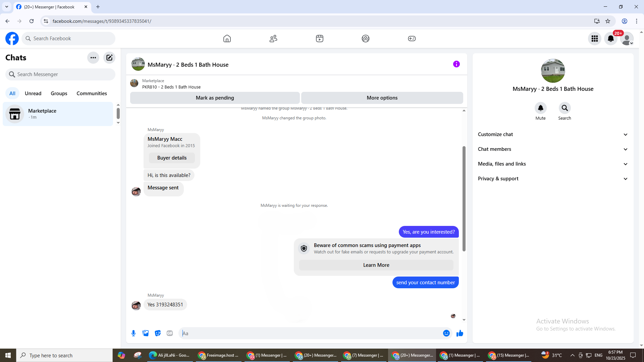Open notifications bell
This screenshot has width=644, height=362.
pos(611,39)
